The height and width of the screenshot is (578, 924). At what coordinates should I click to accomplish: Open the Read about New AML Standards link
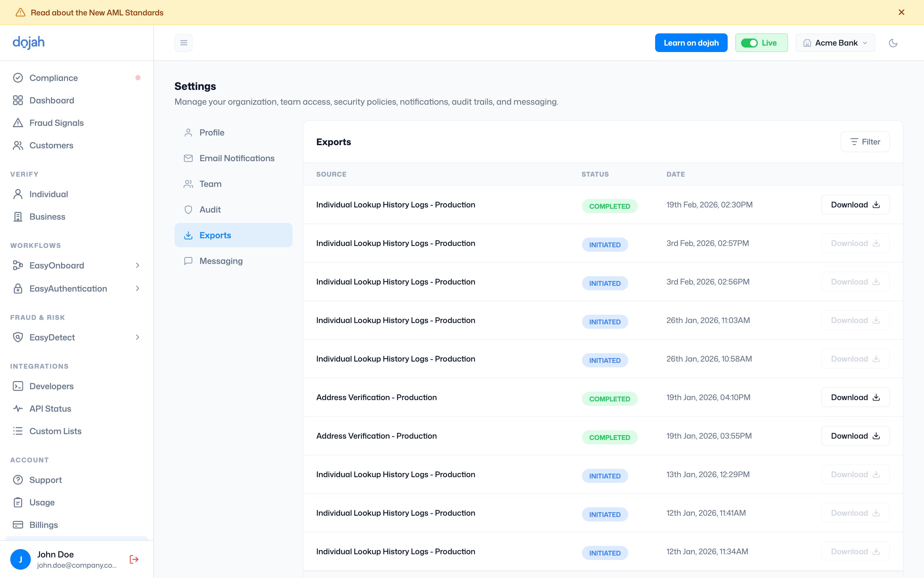click(97, 13)
